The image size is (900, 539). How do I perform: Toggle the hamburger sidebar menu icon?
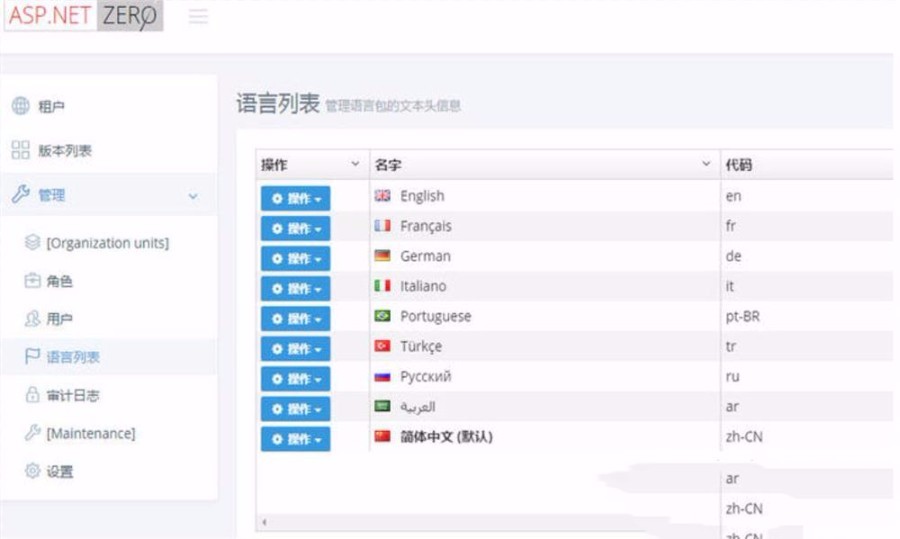click(x=199, y=16)
